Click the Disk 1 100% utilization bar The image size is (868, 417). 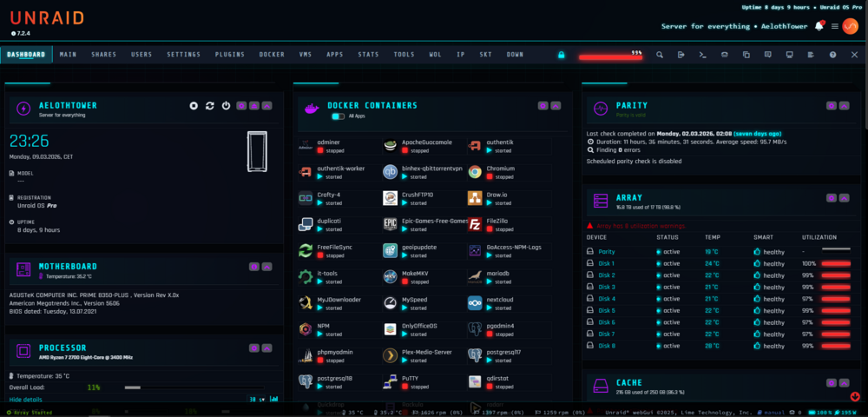point(836,263)
